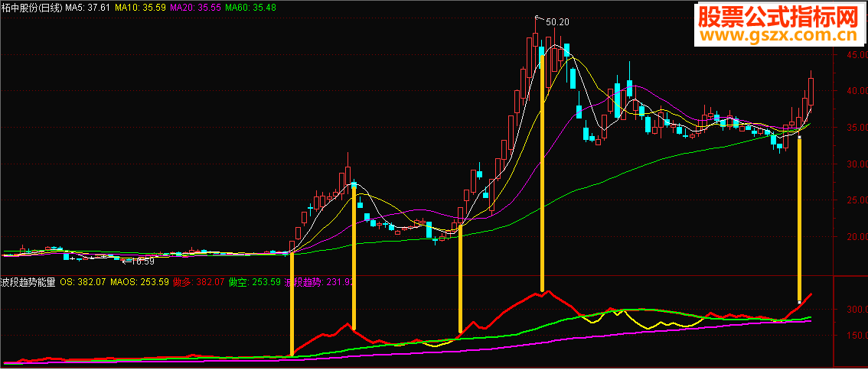Select the MA5: 37.61 indicator label
Screen dimensions: 868x370
click(87, 8)
